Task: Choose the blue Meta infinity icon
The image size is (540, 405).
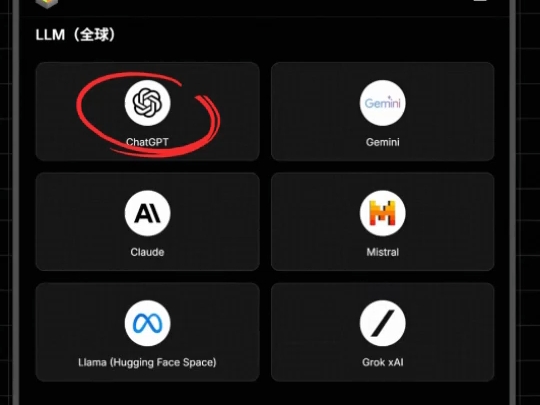Action: [x=147, y=323]
